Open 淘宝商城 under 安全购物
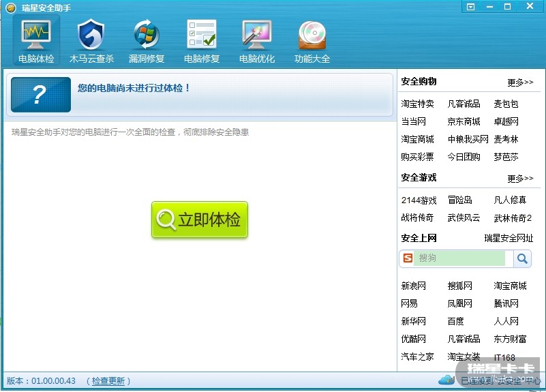 417,139
